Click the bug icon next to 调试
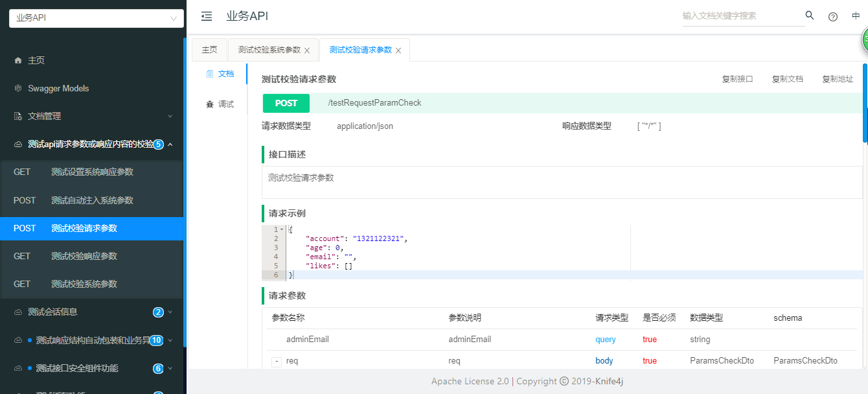Screen dimensions: 868x394 [210, 104]
